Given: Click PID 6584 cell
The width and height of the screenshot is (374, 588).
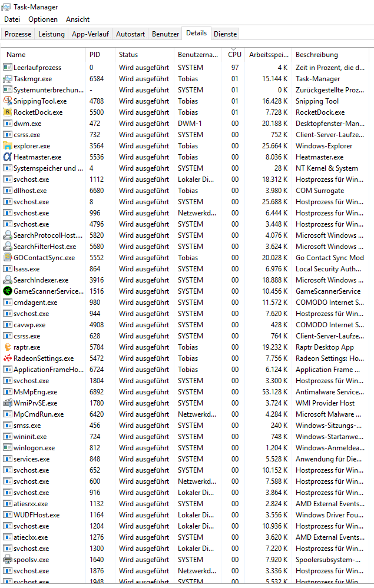Looking at the screenshot, I should pos(97,79).
